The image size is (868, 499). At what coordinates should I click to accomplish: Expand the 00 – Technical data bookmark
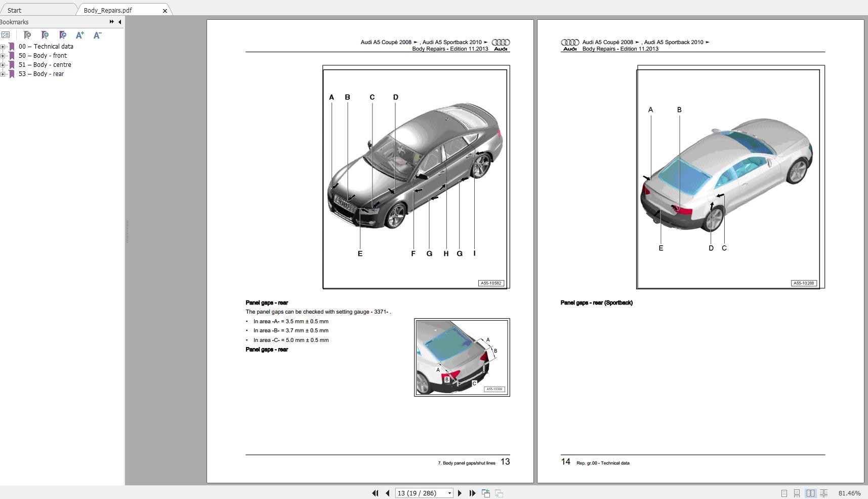click(3, 47)
